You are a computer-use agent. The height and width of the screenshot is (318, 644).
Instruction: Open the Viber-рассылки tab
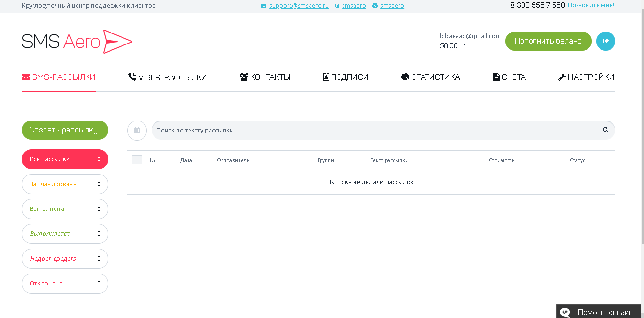point(167,77)
